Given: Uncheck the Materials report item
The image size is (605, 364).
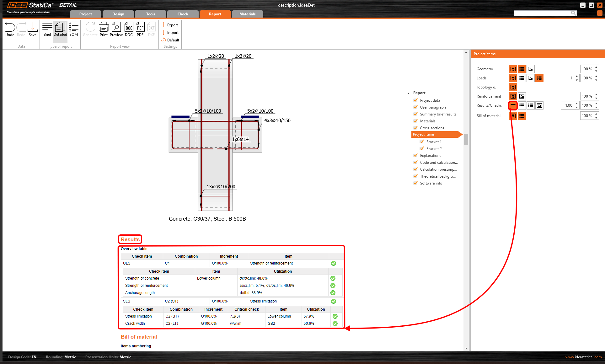Looking at the screenshot, I should [416, 121].
